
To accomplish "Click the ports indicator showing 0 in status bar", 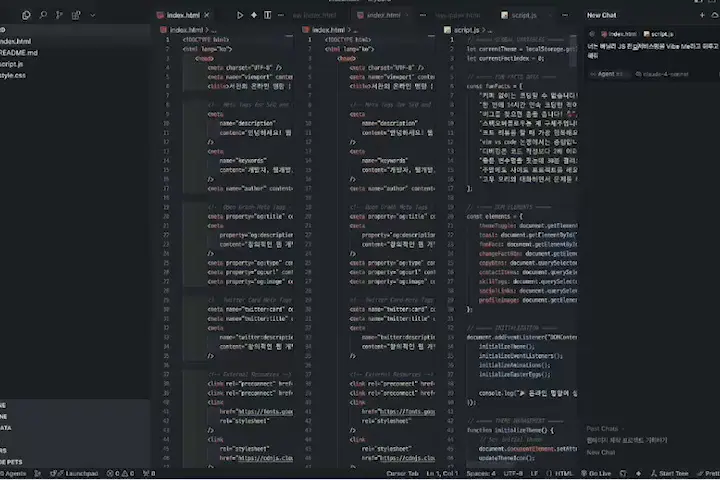I will click(149, 474).
